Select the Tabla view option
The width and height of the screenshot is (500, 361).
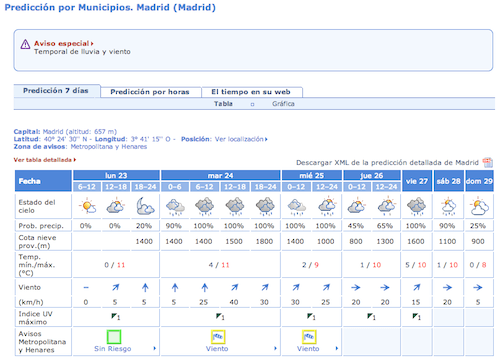(x=223, y=104)
